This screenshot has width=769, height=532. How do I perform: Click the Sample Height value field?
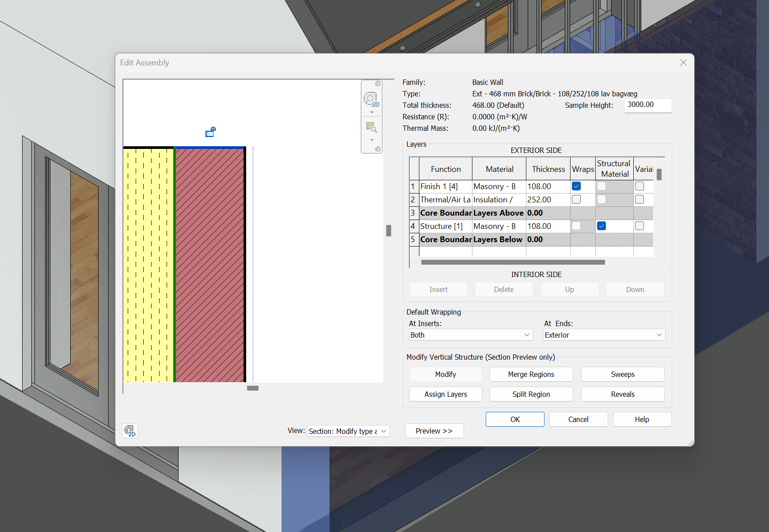647,105
